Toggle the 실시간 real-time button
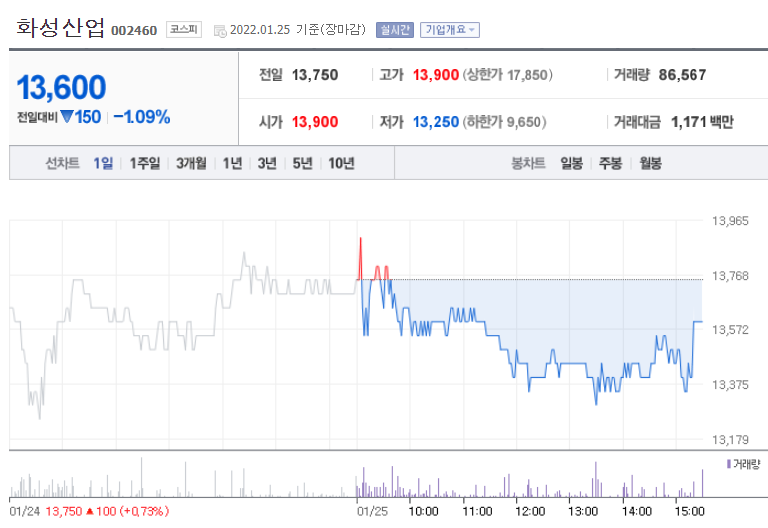The height and width of the screenshot is (528, 768). pyautogui.click(x=395, y=30)
